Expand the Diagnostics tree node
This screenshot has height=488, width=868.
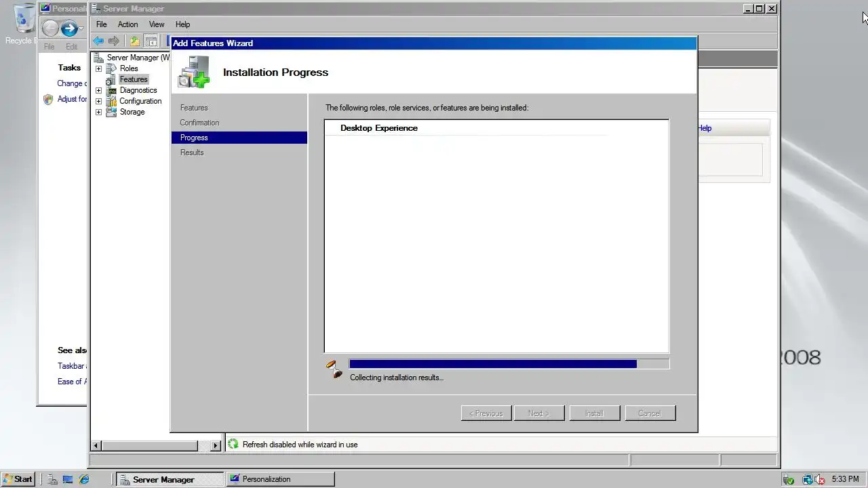pyautogui.click(x=98, y=90)
